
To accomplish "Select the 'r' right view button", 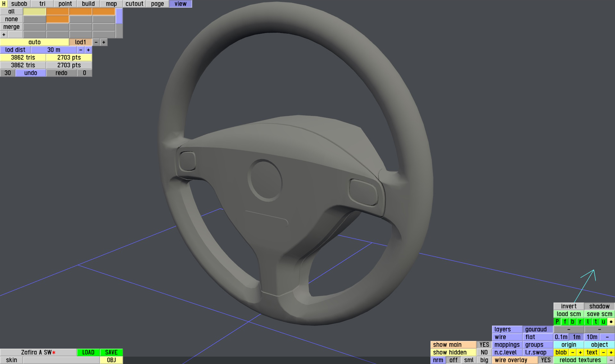I will pyautogui.click(x=580, y=322).
